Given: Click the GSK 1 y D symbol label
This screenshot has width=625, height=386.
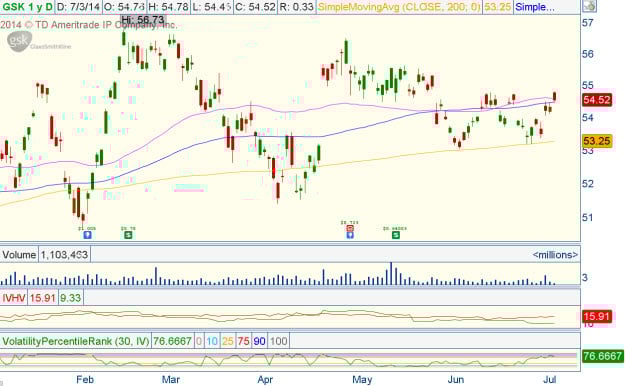Looking at the screenshot, I should [x=27, y=7].
